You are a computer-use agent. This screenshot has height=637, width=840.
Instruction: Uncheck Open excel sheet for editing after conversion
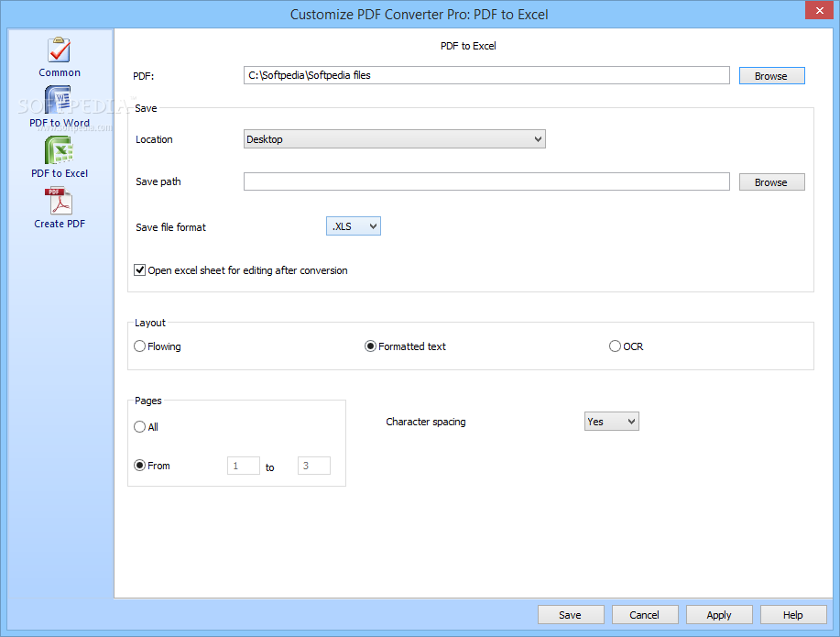(x=140, y=270)
